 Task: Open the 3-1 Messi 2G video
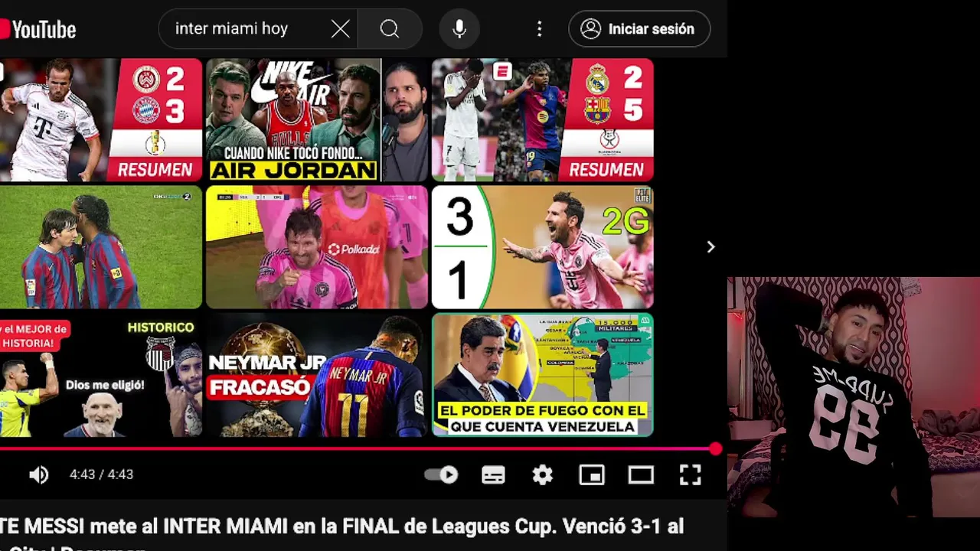tap(543, 247)
